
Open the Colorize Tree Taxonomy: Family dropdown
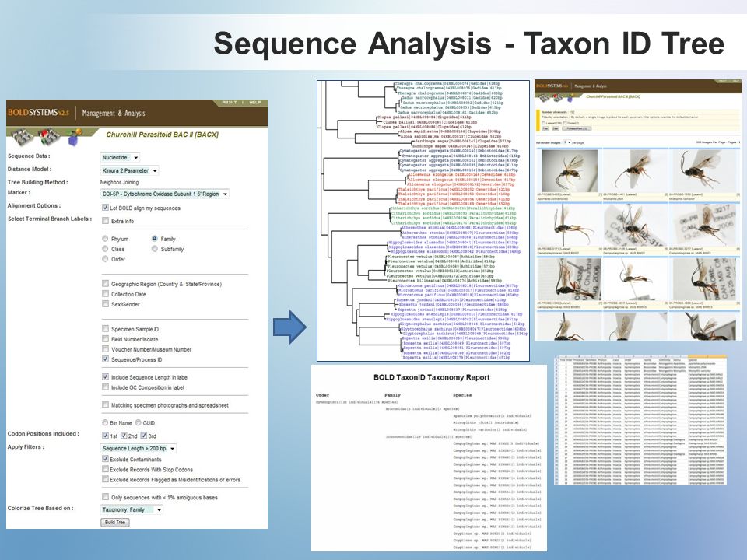[132, 509]
